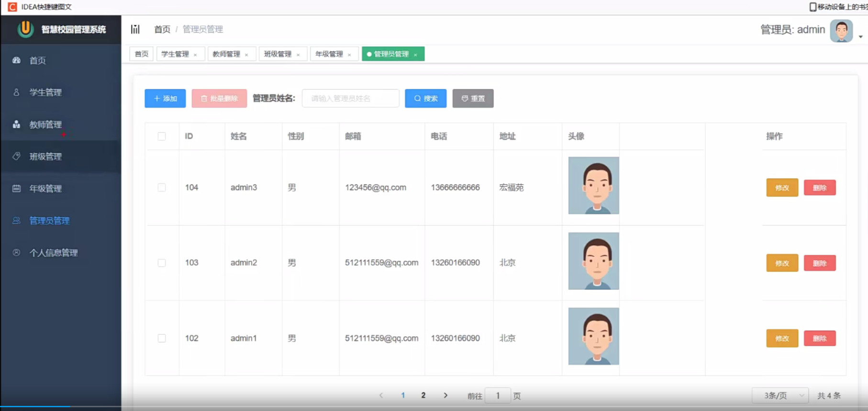Click the IDEA快捷键图文 browser tab title
Screen dimensions: 868x411
(x=46, y=7)
